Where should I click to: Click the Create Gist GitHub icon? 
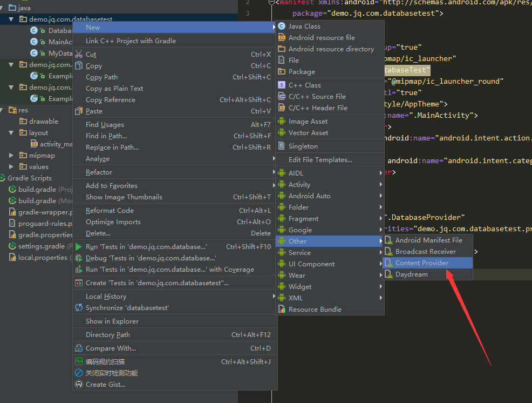coord(79,384)
